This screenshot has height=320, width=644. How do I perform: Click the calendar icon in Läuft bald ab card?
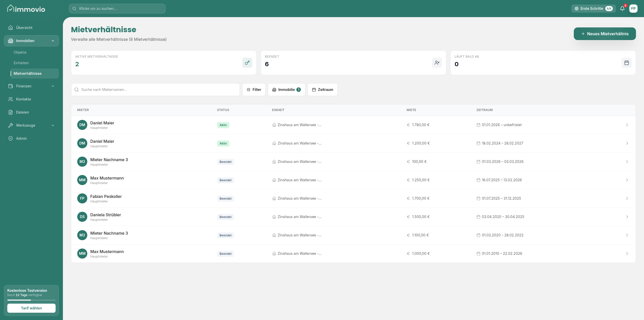pyautogui.click(x=626, y=63)
